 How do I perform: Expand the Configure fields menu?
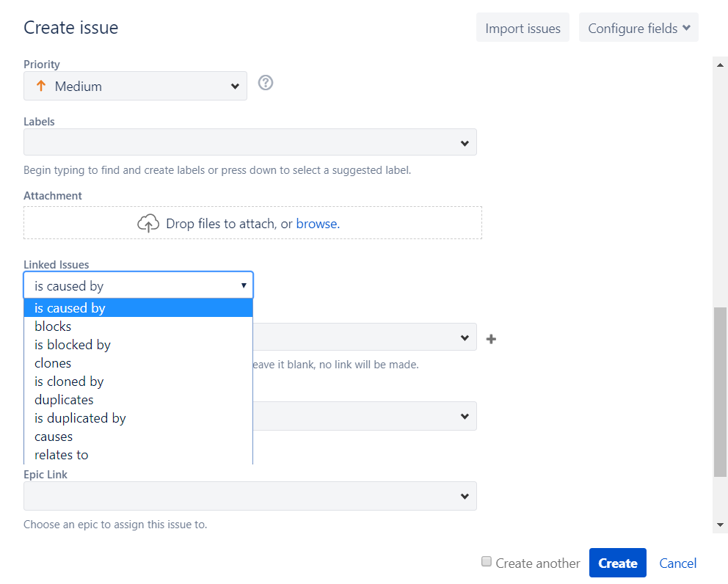[x=638, y=29]
